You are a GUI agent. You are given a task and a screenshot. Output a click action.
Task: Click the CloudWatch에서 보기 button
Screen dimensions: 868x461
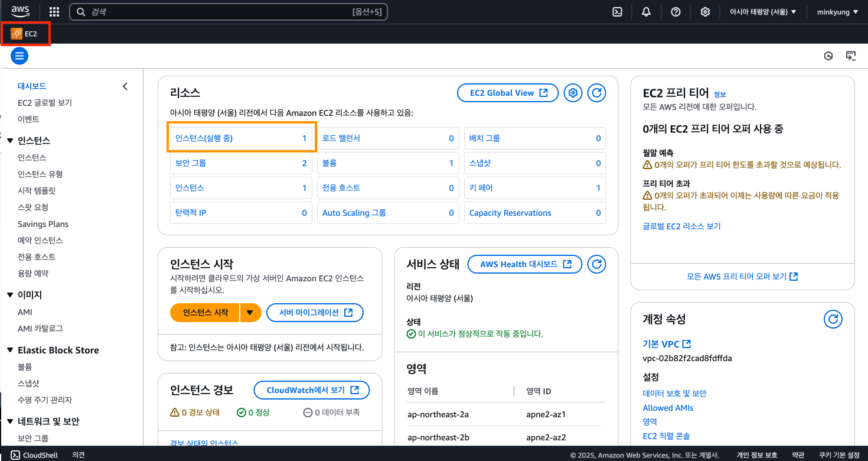pyautogui.click(x=312, y=390)
